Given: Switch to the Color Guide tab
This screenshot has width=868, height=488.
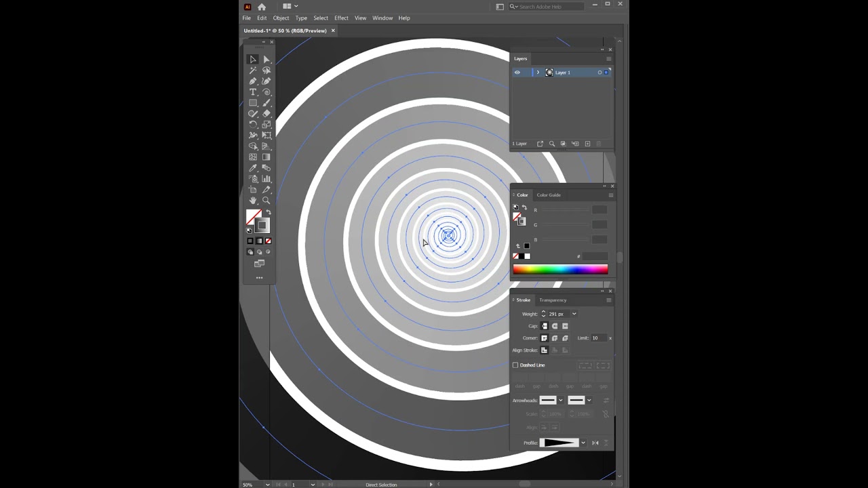Looking at the screenshot, I should (x=549, y=195).
